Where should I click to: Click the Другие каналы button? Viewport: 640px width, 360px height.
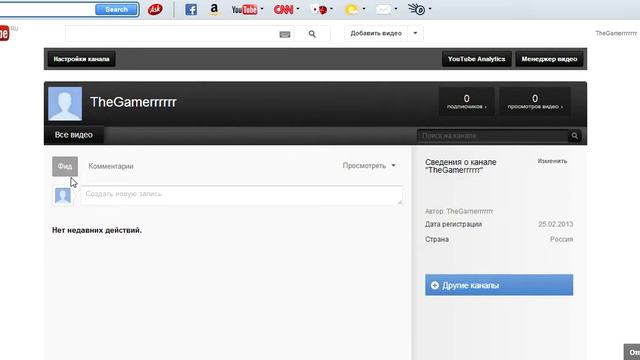(x=499, y=285)
